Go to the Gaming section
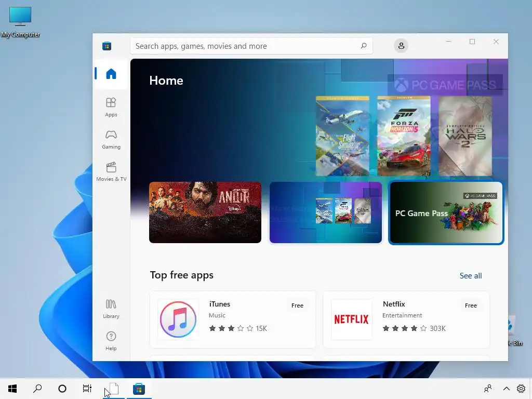The width and height of the screenshot is (532, 399). (x=111, y=139)
